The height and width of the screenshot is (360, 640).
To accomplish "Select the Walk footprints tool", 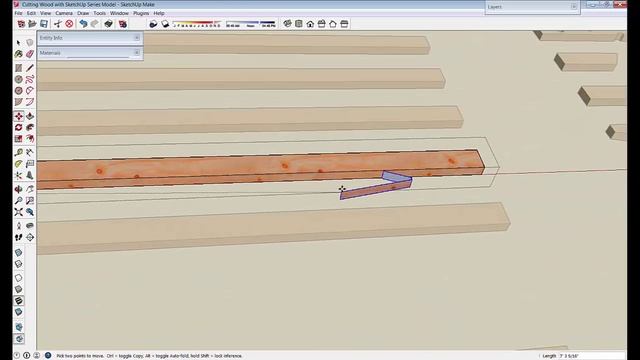I will point(18,237).
